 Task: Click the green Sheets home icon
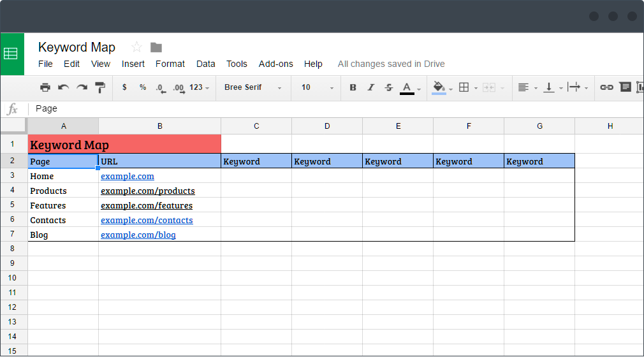pyautogui.click(x=12, y=54)
